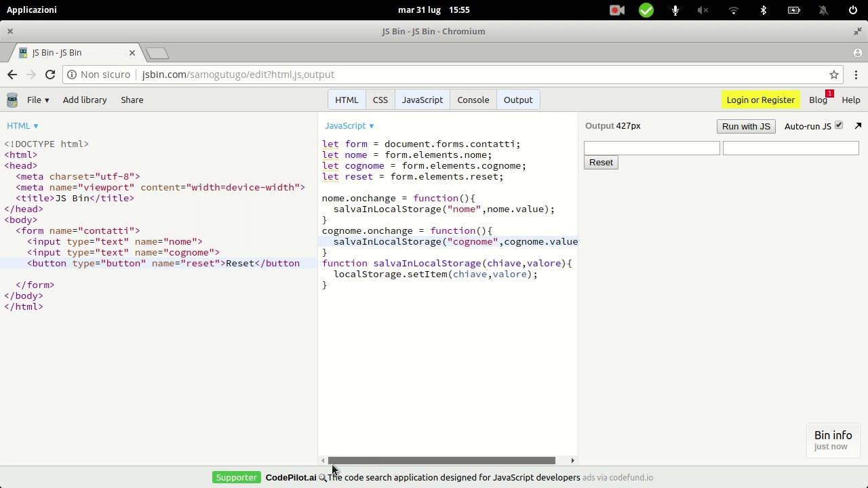This screenshot has height=488, width=868.
Task: Click the Run with JS button
Action: click(746, 126)
